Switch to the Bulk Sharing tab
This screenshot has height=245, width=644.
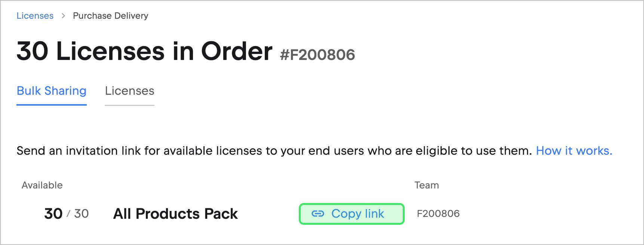[52, 91]
